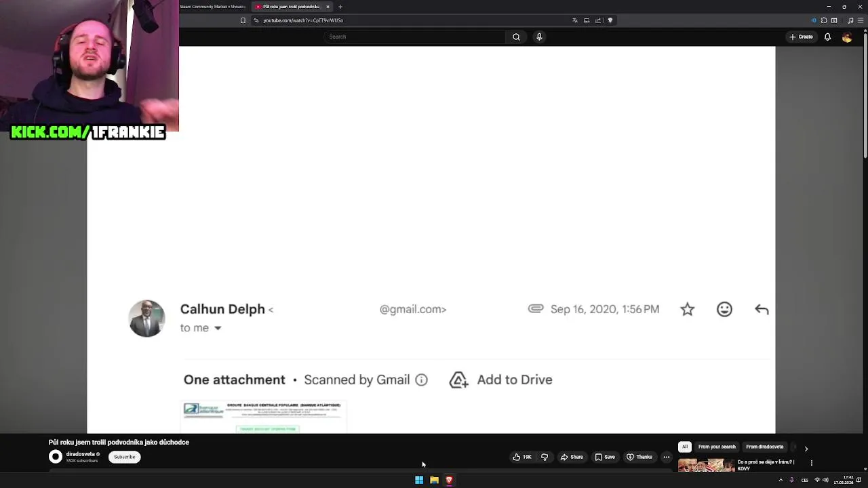Open the volume speaker tray icon
The image size is (868, 488).
(x=826, y=480)
